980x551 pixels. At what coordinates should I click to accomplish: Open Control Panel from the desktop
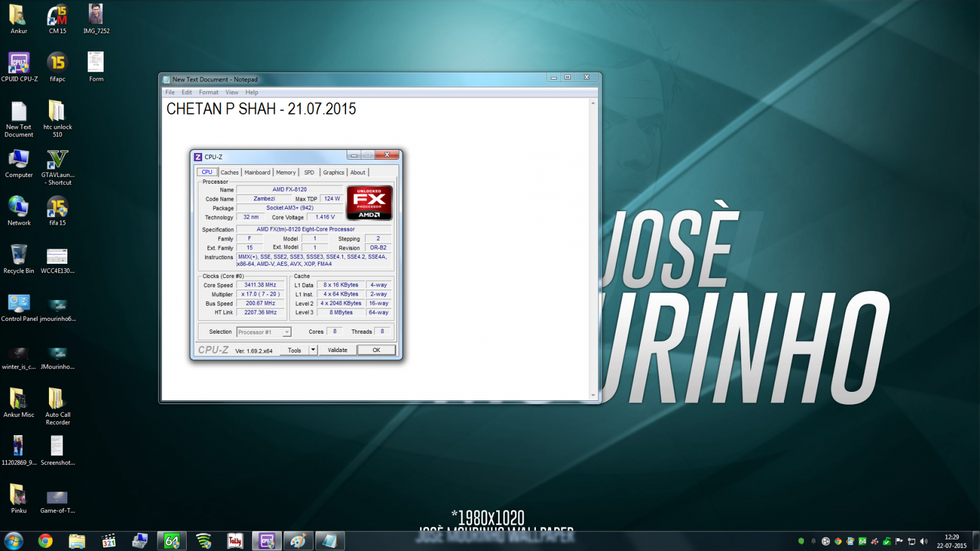(19, 307)
